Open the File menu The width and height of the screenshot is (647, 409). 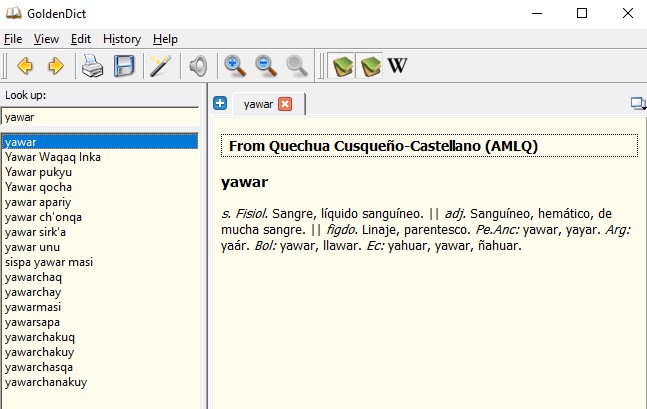[13, 39]
